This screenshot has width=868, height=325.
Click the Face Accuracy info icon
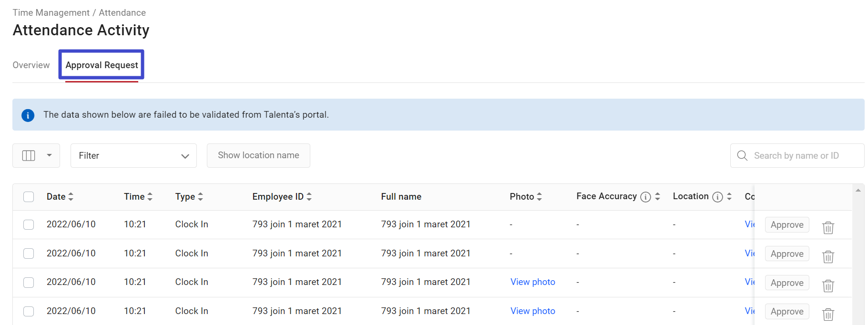pos(645,197)
